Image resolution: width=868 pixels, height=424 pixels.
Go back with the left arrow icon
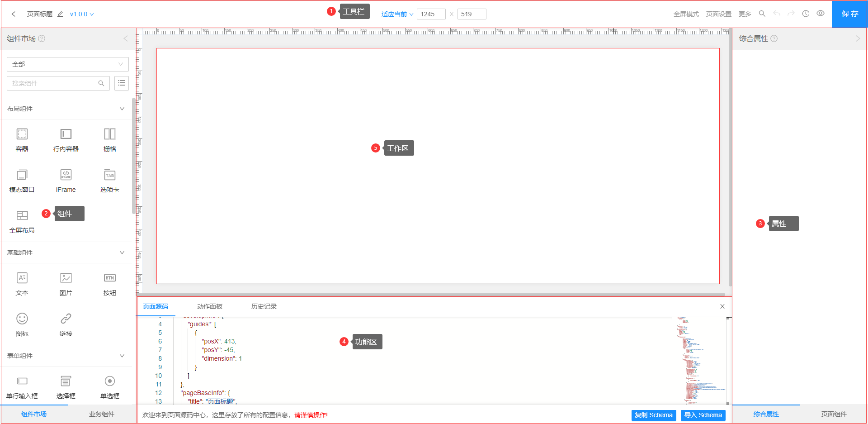point(14,14)
